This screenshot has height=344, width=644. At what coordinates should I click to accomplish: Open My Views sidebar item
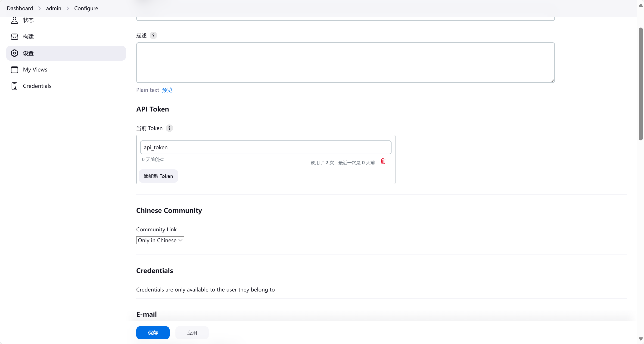[35, 69]
